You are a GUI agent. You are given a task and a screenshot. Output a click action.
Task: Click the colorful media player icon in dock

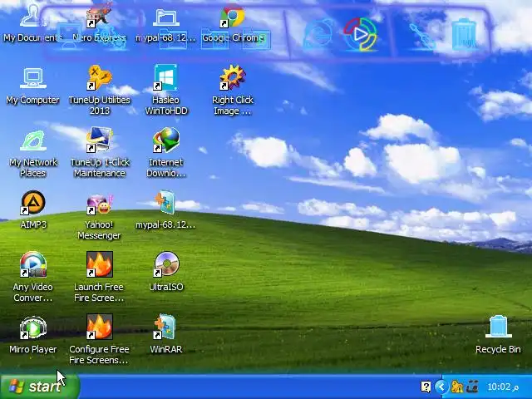[360, 33]
